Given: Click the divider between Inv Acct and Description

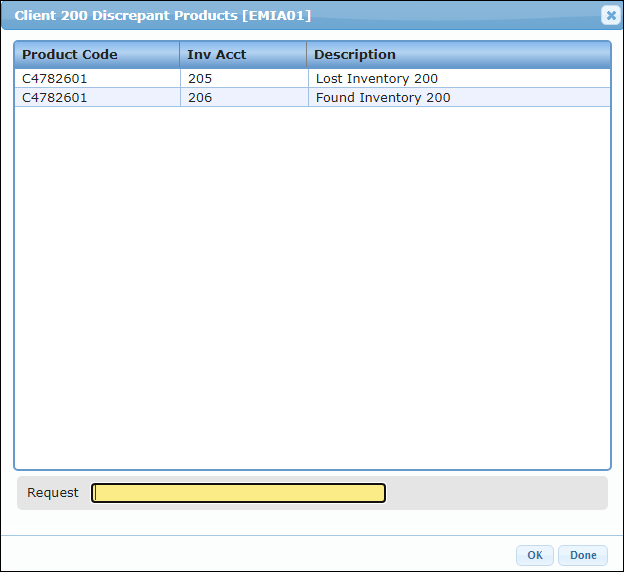Looking at the screenshot, I should click(306, 55).
